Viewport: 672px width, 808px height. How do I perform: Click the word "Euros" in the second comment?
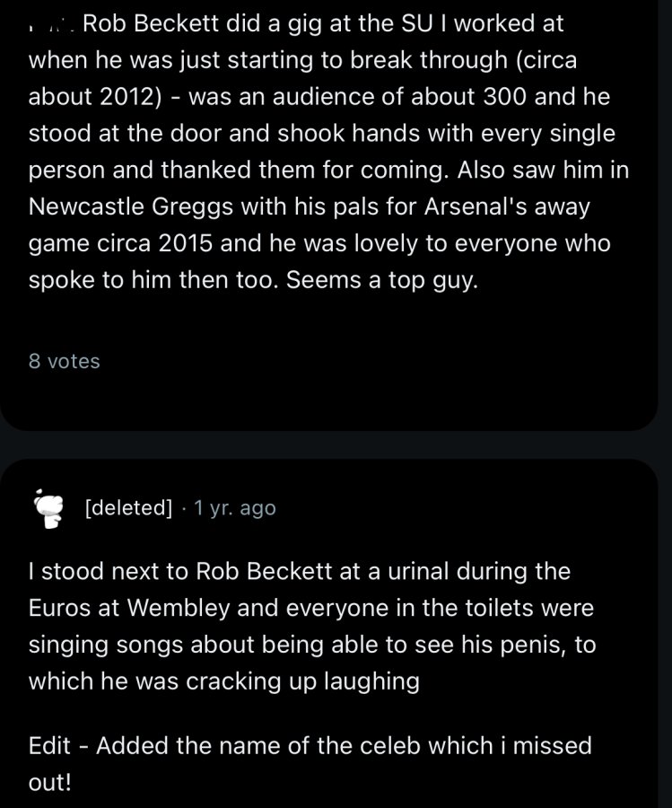pyautogui.click(x=60, y=608)
